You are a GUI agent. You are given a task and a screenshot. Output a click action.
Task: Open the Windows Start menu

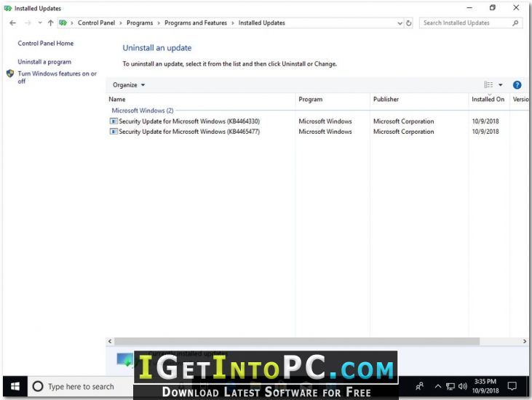[15, 386]
